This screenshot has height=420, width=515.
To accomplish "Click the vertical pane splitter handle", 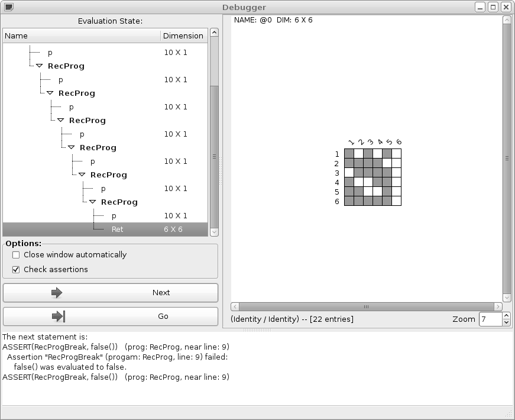I will 221,171.
